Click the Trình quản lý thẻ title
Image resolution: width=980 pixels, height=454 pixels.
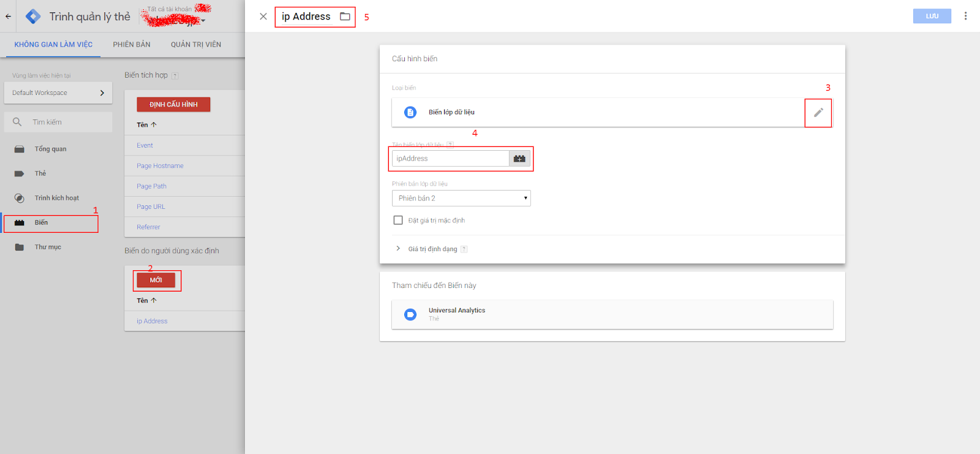90,17
